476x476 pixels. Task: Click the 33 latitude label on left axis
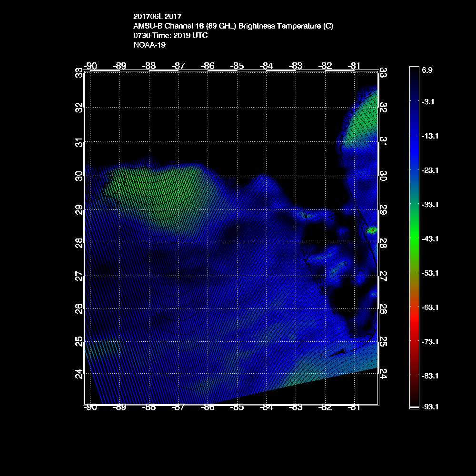pyautogui.click(x=79, y=73)
